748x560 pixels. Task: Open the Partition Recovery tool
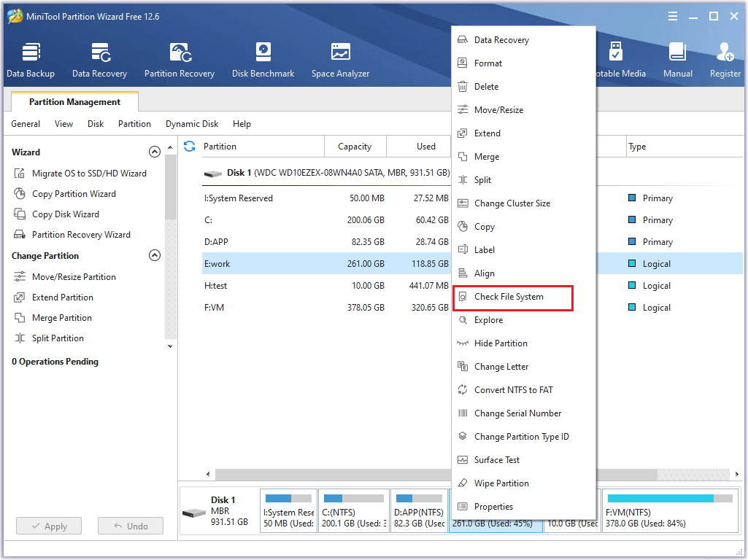(x=180, y=61)
